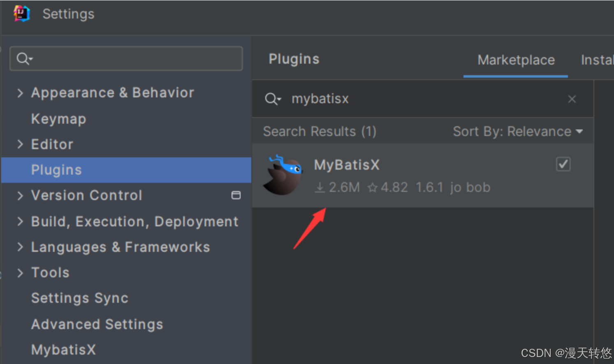This screenshot has width=614, height=364.
Task: Open Settings Sync page
Action: click(80, 298)
